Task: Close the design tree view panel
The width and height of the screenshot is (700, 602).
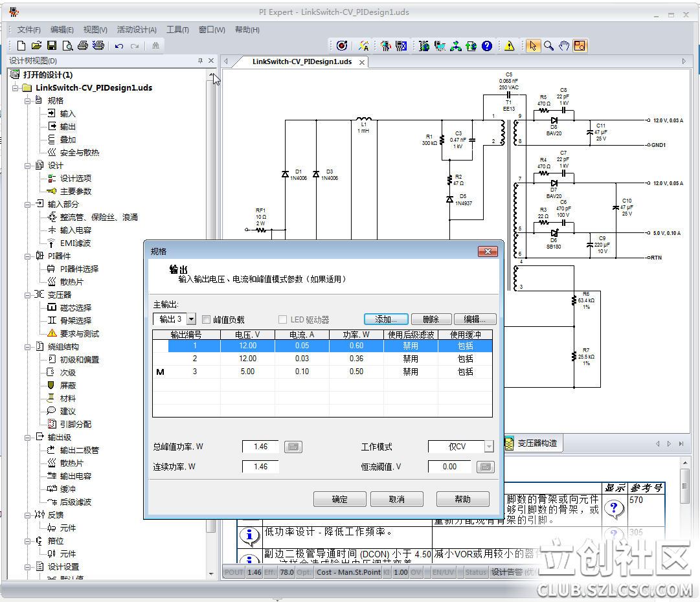Action: coord(211,61)
